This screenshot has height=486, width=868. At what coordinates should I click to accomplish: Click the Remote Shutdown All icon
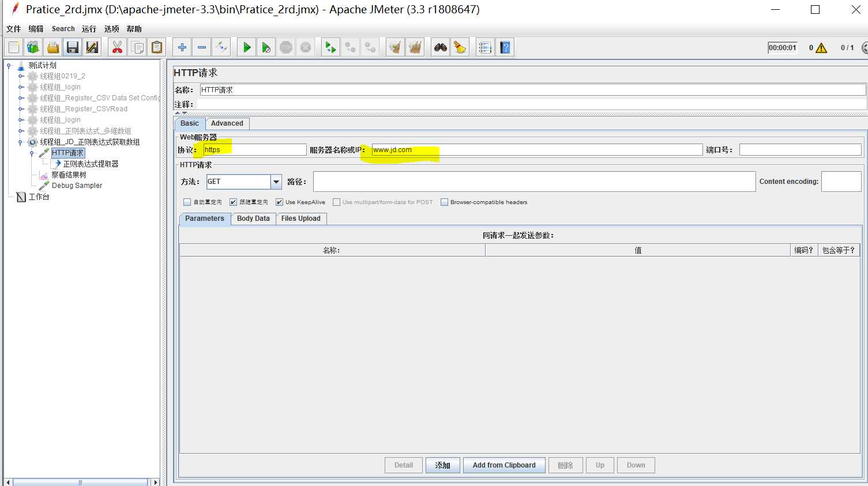[370, 47]
